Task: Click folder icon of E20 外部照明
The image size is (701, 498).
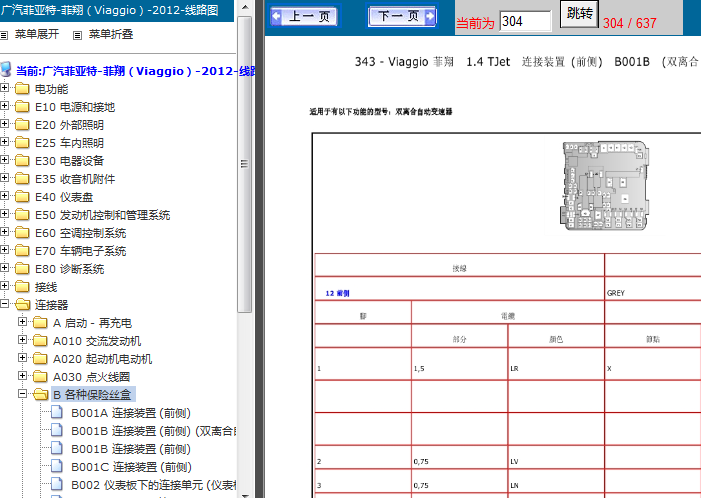Action: pos(22,124)
